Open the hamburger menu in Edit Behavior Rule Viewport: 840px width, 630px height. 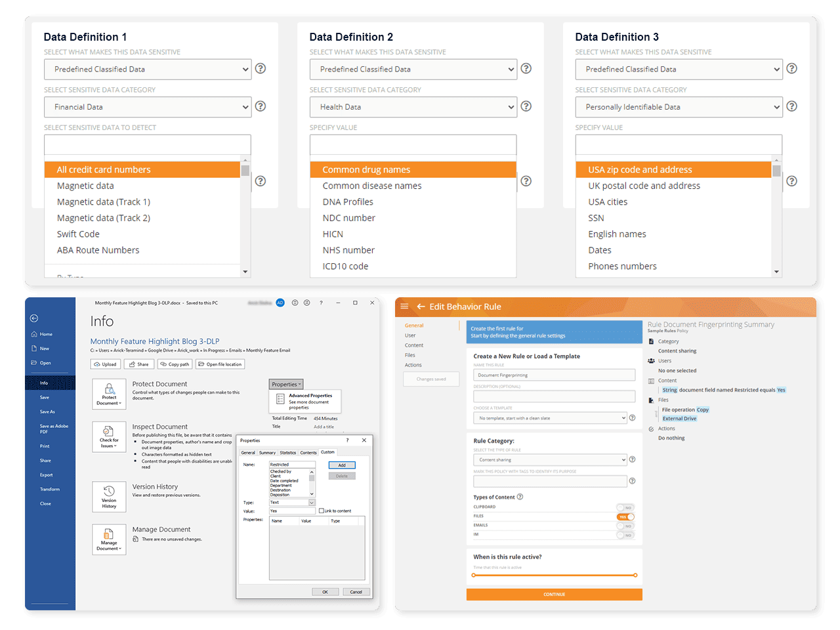click(404, 306)
